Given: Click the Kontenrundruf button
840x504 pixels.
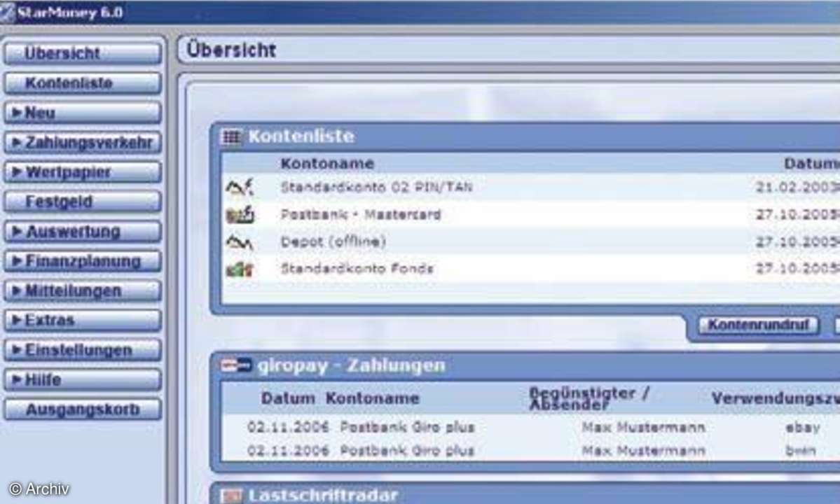Looking at the screenshot, I should (x=759, y=325).
